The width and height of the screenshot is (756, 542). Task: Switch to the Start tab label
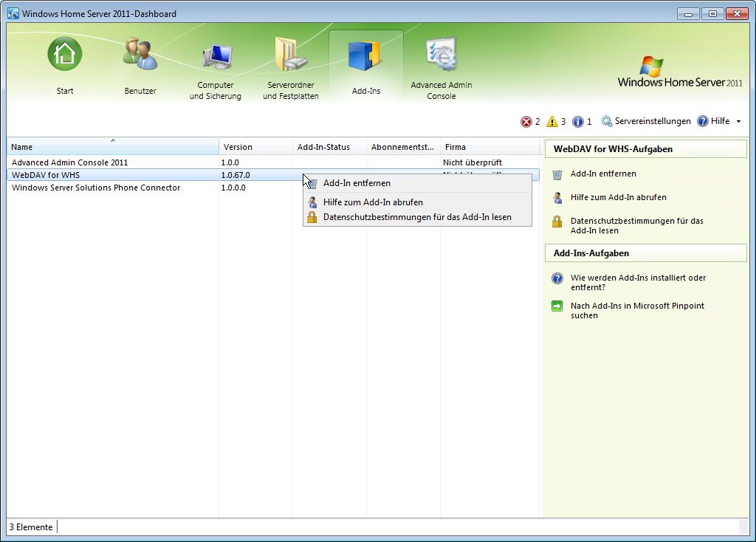point(65,91)
